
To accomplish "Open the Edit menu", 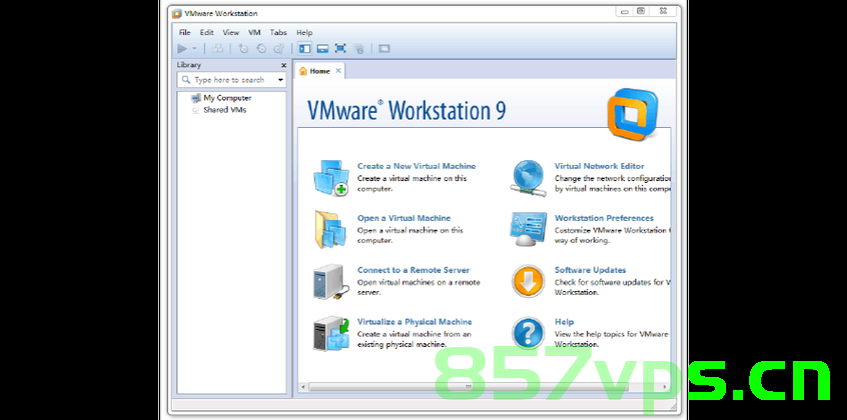I will 207,32.
